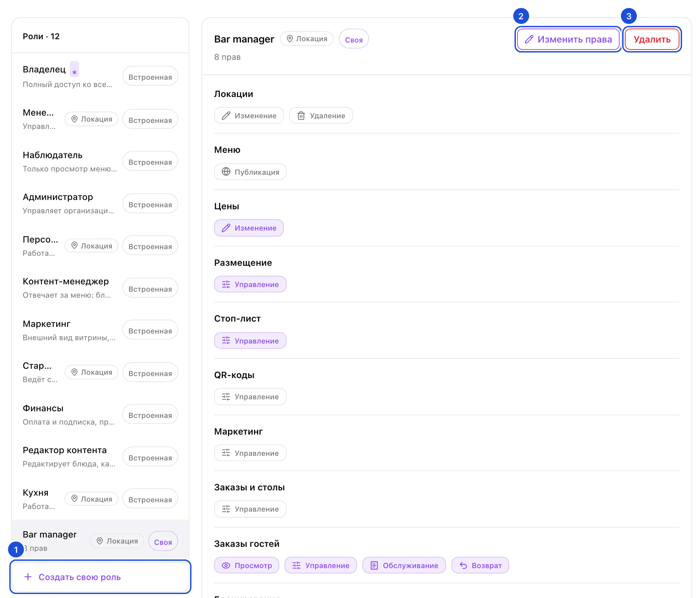Viewport: 700px width, 598px height.
Task: Click globe icon on Меню Публикация chip
Action: tap(226, 172)
